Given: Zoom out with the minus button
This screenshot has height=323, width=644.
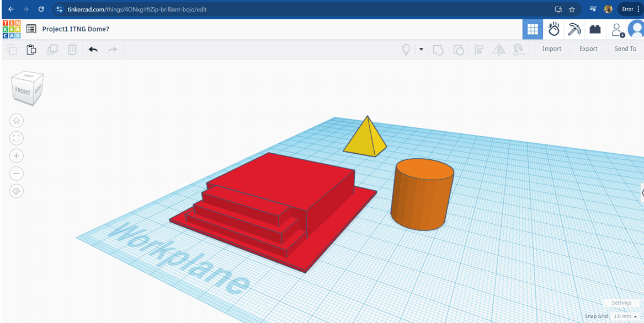Looking at the screenshot, I should click(17, 174).
